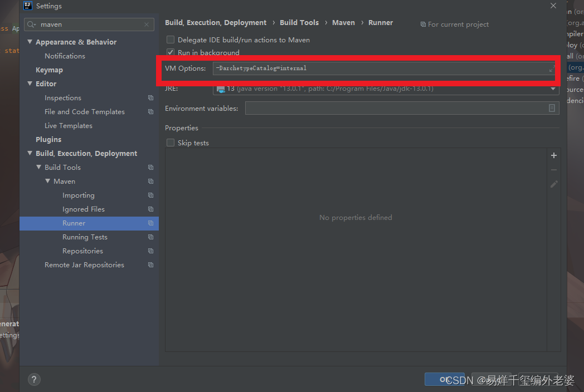Screen dimensions: 584x392
Task: Click the project icon beside Repositories
Action: tap(151, 251)
